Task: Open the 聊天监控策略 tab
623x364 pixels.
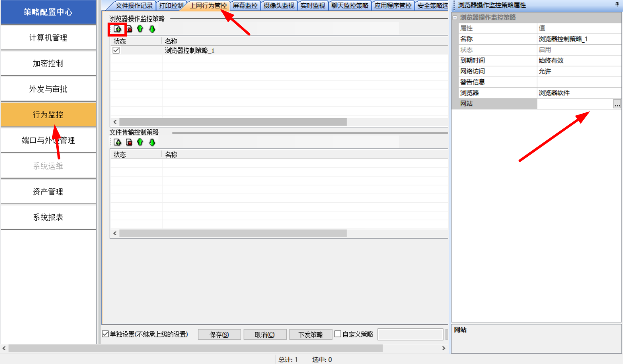Action: point(349,6)
